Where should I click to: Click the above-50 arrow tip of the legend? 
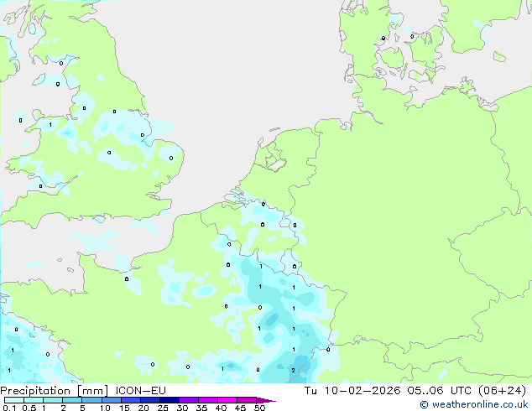[266, 401]
